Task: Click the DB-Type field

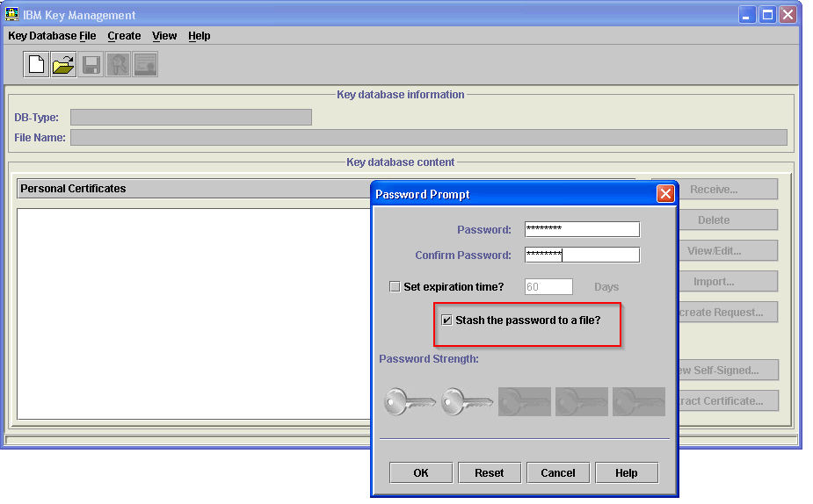Action: coord(191,117)
